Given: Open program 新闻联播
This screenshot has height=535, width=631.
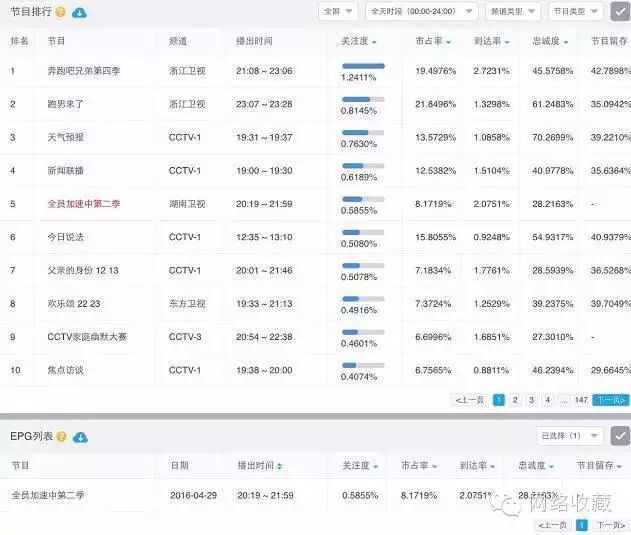Looking at the screenshot, I should pyautogui.click(x=66, y=171).
